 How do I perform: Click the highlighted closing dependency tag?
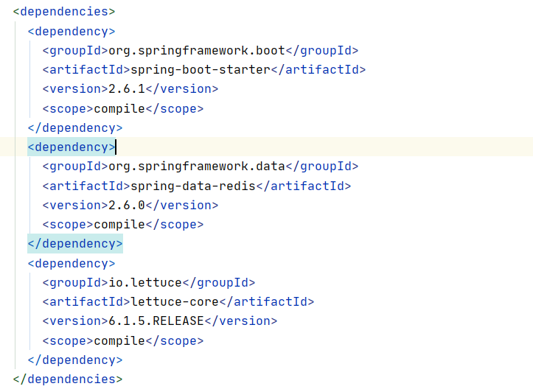[x=75, y=244]
